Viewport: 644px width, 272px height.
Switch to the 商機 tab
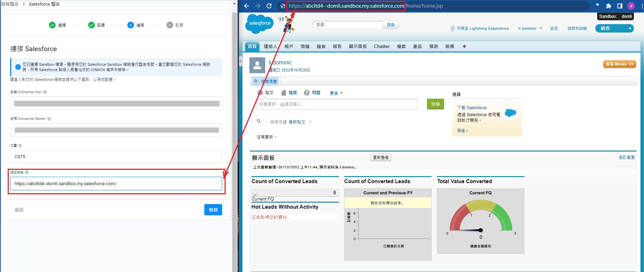[x=305, y=46]
